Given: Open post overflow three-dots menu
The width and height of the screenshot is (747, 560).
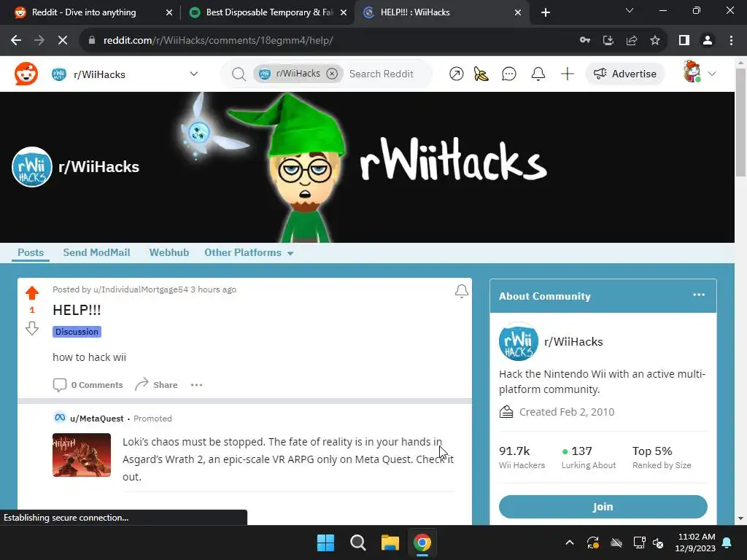Looking at the screenshot, I should pos(196,385).
